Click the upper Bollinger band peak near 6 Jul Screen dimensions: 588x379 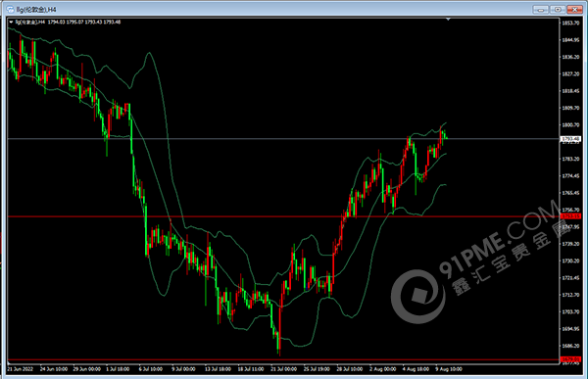click(x=149, y=53)
